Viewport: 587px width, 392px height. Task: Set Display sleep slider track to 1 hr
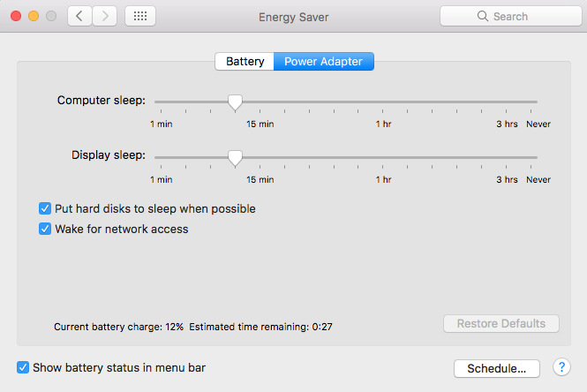[x=382, y=158]
